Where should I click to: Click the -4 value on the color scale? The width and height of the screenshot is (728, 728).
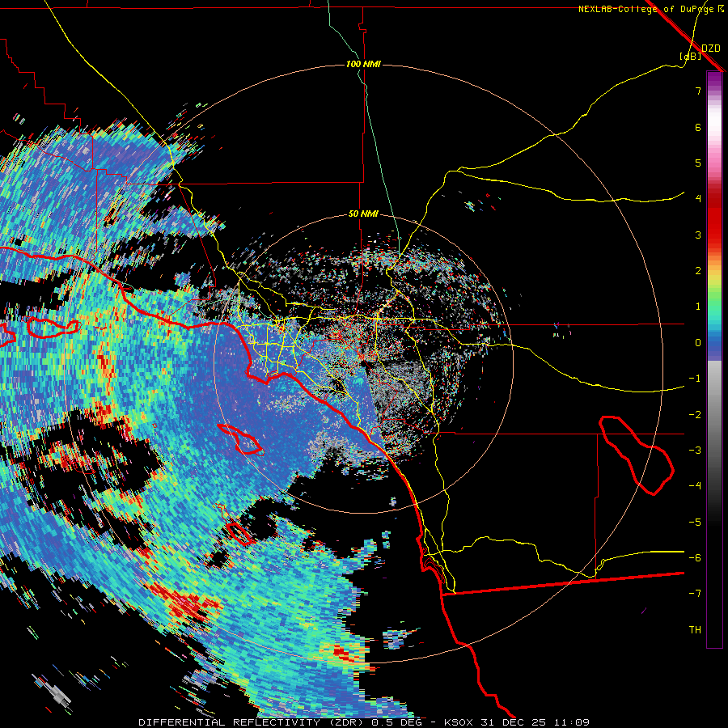click(x=695, y=486)
